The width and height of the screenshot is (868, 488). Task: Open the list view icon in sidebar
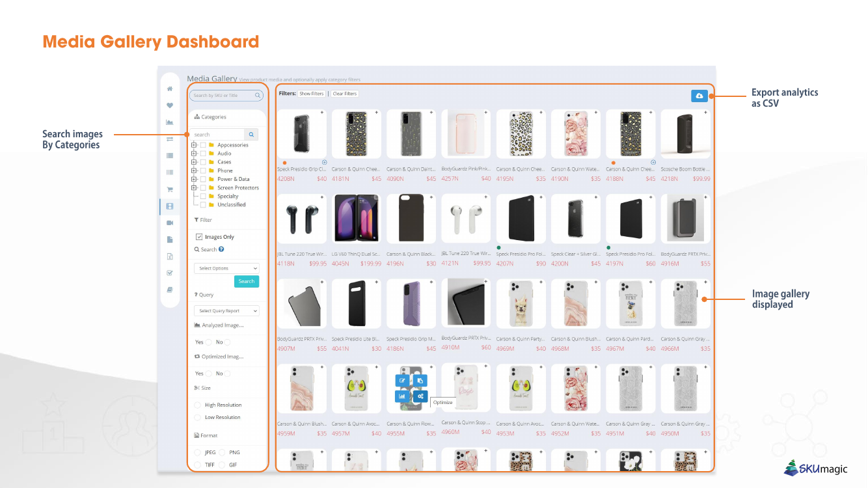pos(170,156)
